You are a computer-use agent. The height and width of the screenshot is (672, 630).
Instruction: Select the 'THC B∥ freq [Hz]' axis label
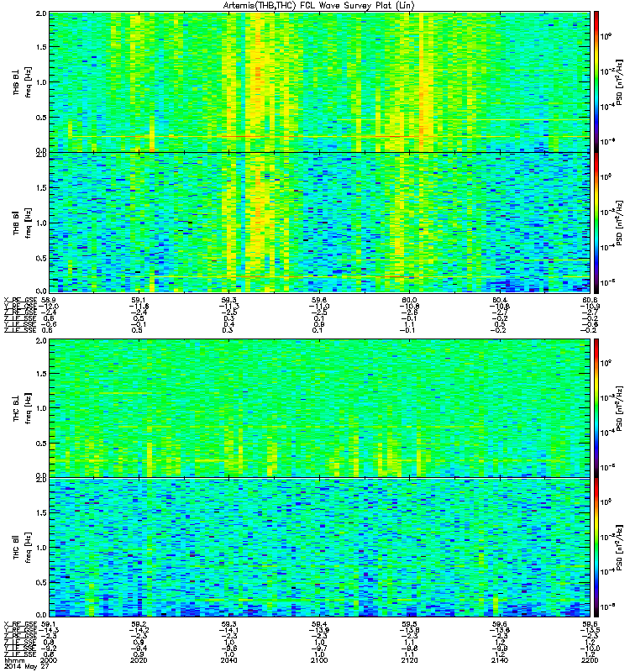click(x=23, y=548)
